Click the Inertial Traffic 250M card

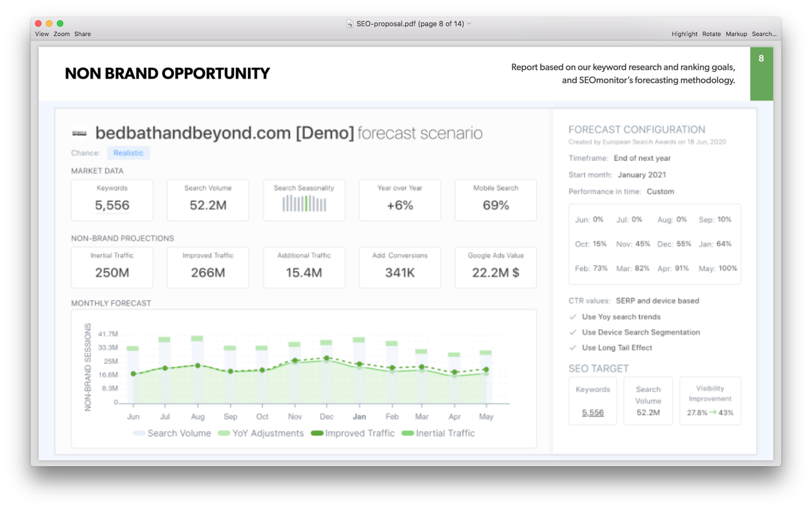pos(112,268)
